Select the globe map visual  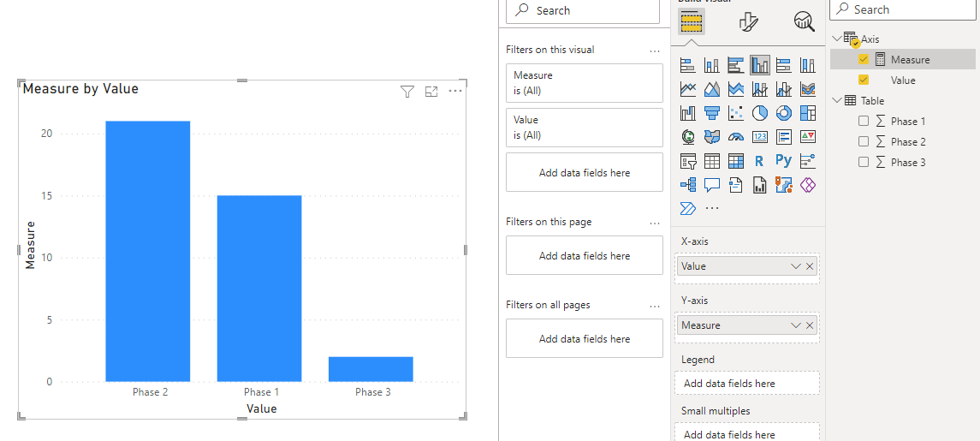[687, 137]
